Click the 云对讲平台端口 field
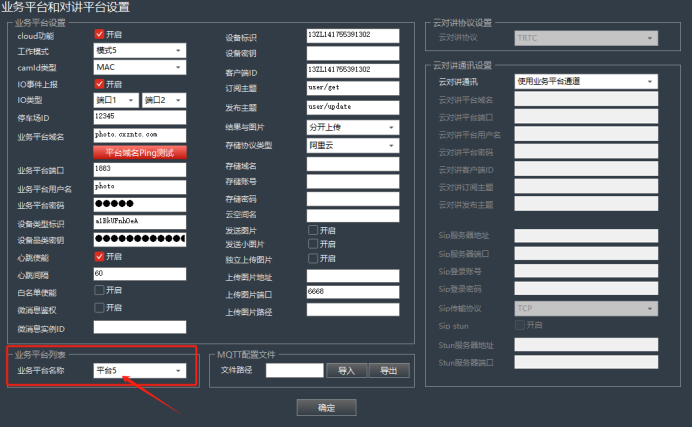Viewport: 692px width, 428px height. 586,116
